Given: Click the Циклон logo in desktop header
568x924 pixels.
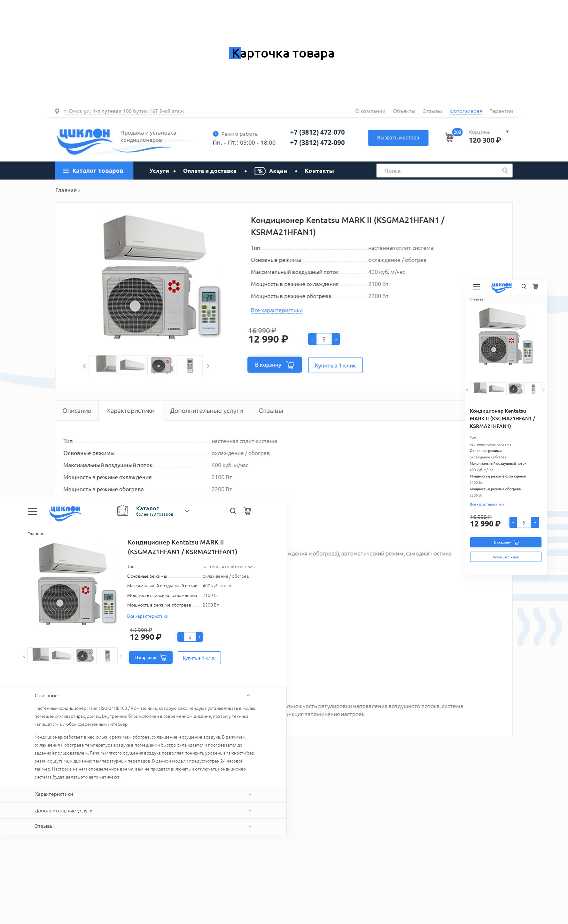Looking at the screenshot, I should click(x=84, y=141).
